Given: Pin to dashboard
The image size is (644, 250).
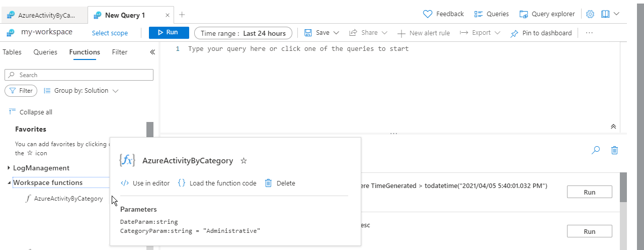Looking at the screenshot, I should pyautogui.click(x=541, y=33).
